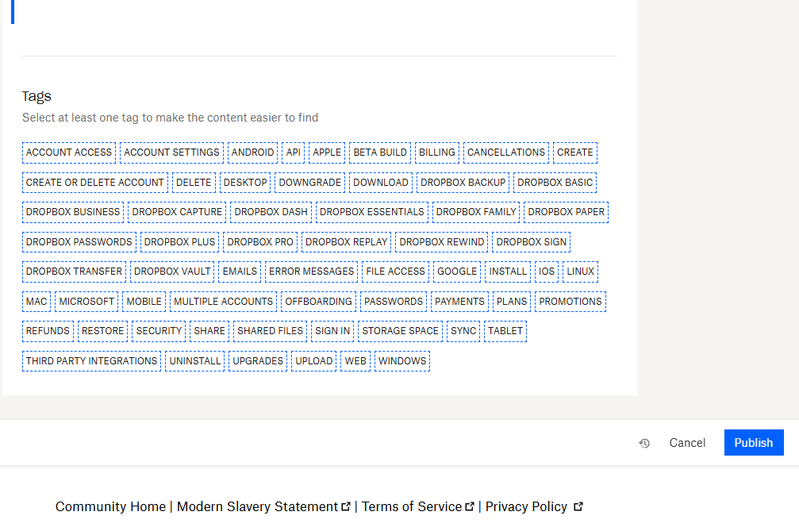Choose the PROMOTIONS tag
The image size is (799, 524).
(x=570, y=301)
